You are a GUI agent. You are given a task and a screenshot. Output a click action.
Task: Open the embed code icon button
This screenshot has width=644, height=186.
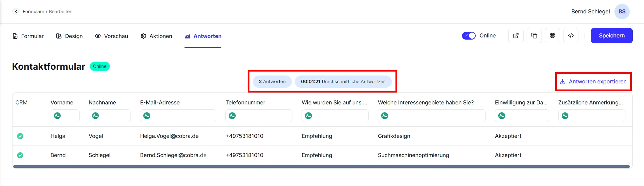571,36
